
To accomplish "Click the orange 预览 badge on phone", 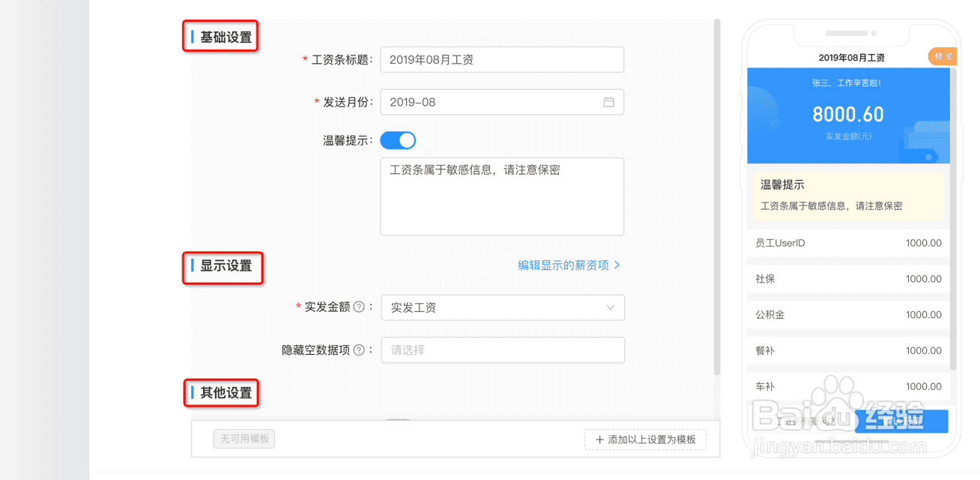I will [x=943, y=57].
